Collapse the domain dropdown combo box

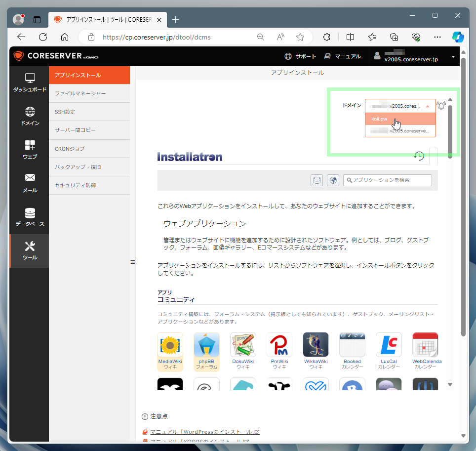[400, 106]
